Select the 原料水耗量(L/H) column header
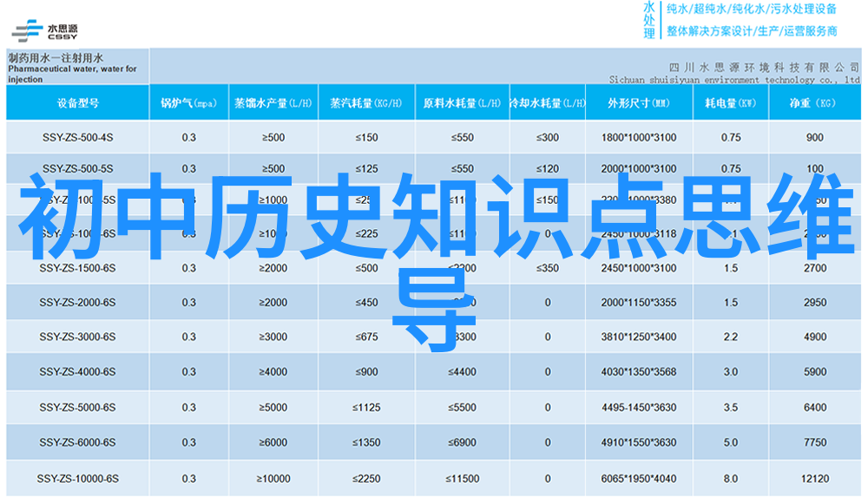 point(462,103)
